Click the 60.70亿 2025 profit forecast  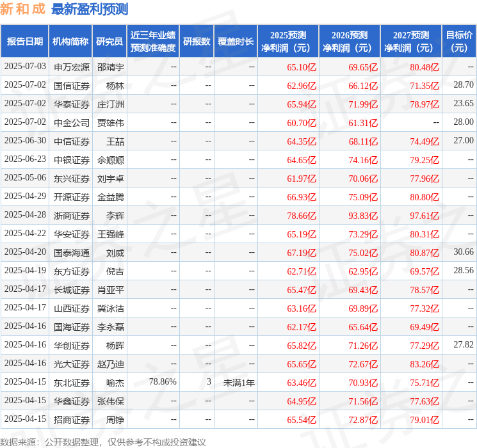[302, 123]
